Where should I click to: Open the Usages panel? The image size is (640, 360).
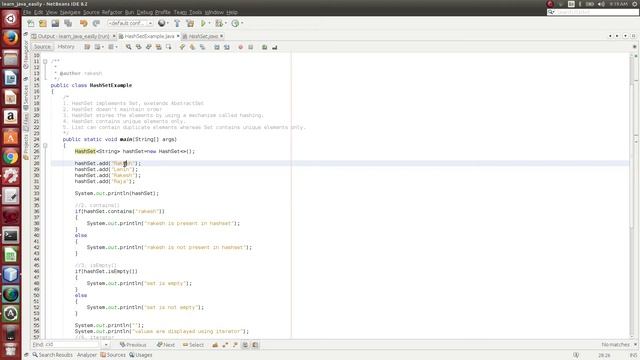tap(141, 355)
